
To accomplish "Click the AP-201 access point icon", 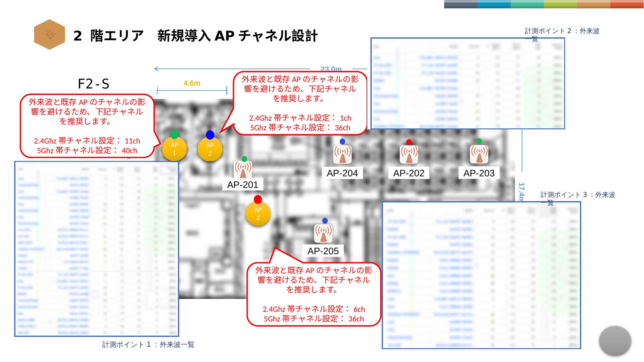I will click(x=243, y=170).
